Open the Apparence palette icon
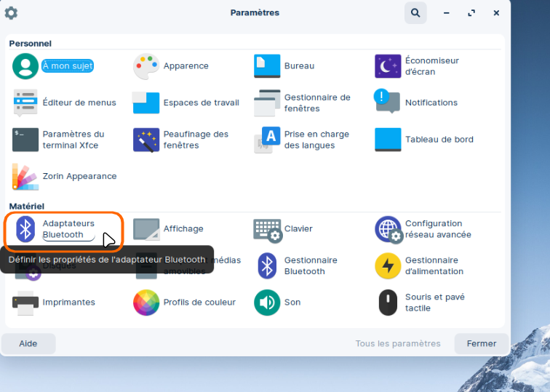 point(146,66)
